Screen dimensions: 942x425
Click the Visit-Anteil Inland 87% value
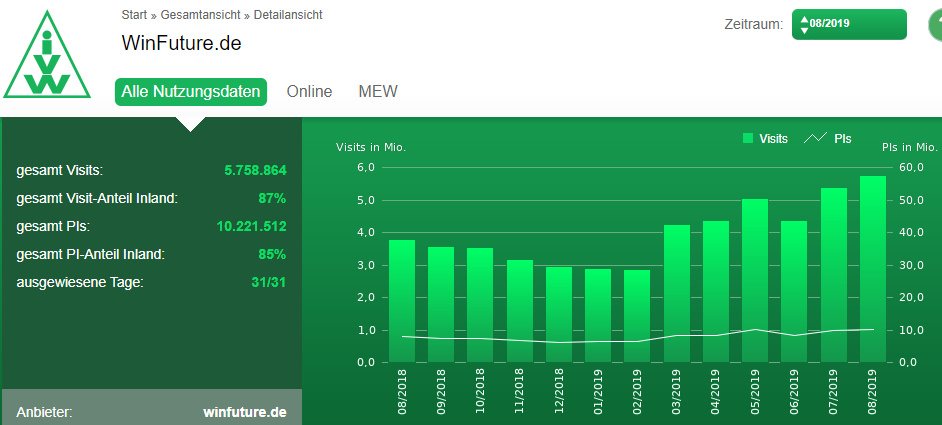click(x=272, y=198)
